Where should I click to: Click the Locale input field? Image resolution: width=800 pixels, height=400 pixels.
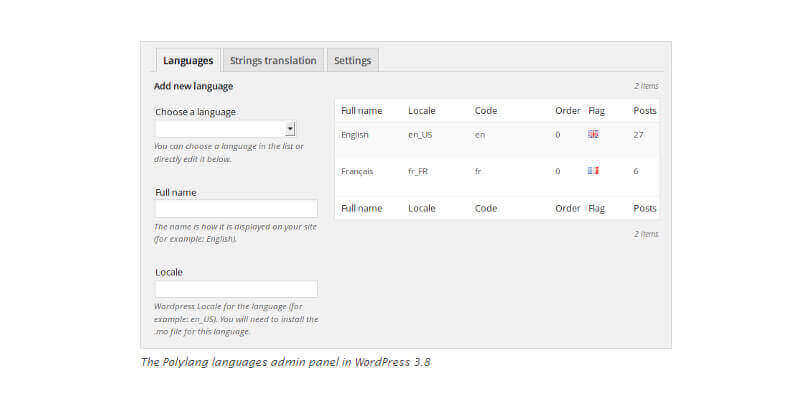236,289
